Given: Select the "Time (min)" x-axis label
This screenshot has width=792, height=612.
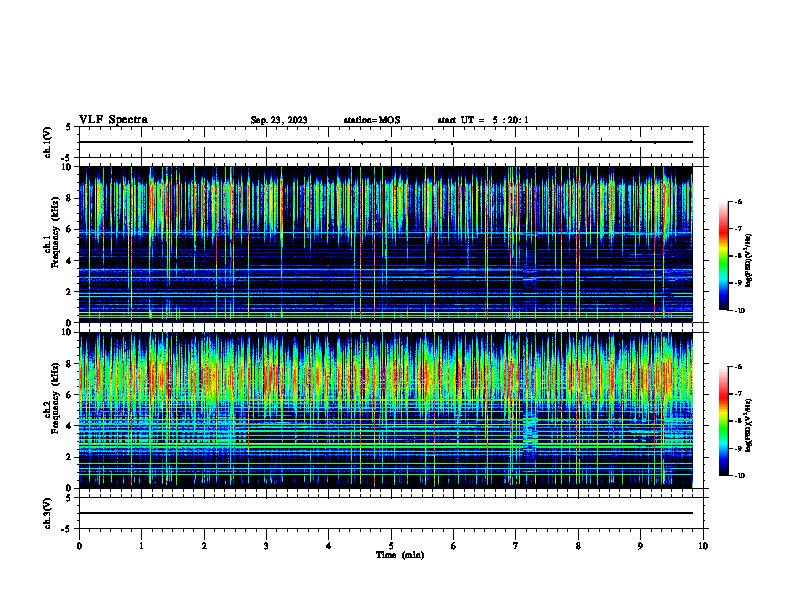Looking at the screenshot, I should coord(400,555).
